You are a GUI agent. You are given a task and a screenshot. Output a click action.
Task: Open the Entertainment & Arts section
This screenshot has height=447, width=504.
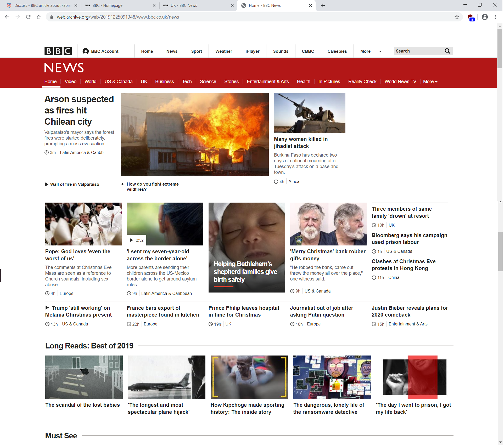point(267,82)
